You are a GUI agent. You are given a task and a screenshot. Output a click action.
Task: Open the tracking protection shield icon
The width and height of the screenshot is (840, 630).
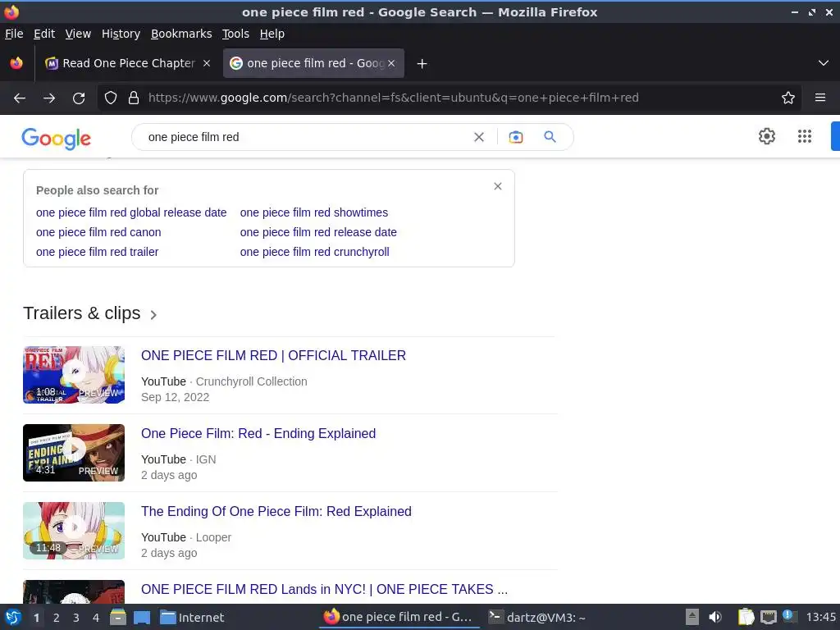[111, 98]
